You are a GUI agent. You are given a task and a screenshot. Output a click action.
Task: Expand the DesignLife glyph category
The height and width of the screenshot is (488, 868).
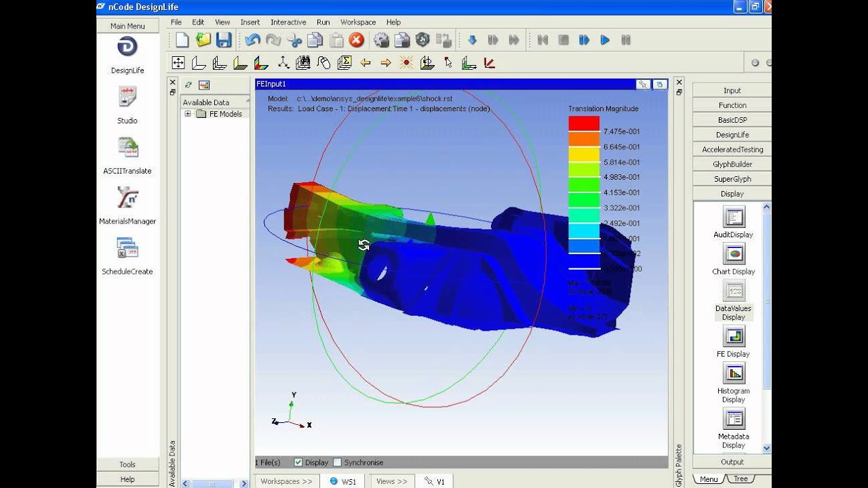(x=732, y=135)
